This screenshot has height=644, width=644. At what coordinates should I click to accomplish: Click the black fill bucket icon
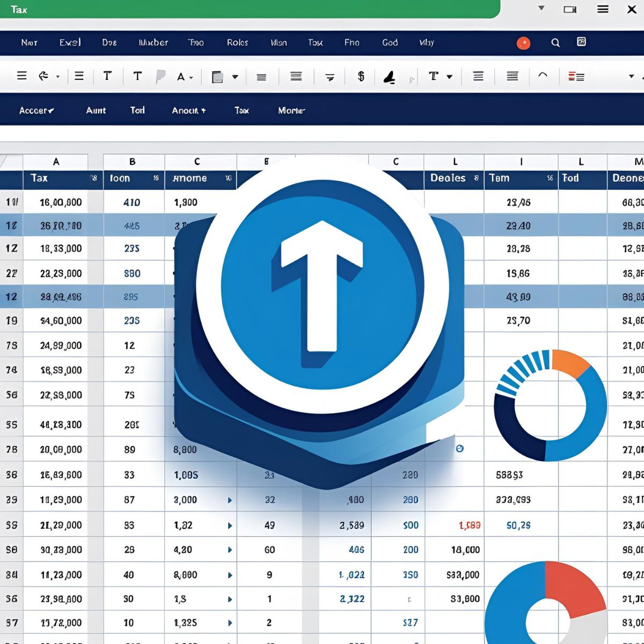tap(390, 78)
